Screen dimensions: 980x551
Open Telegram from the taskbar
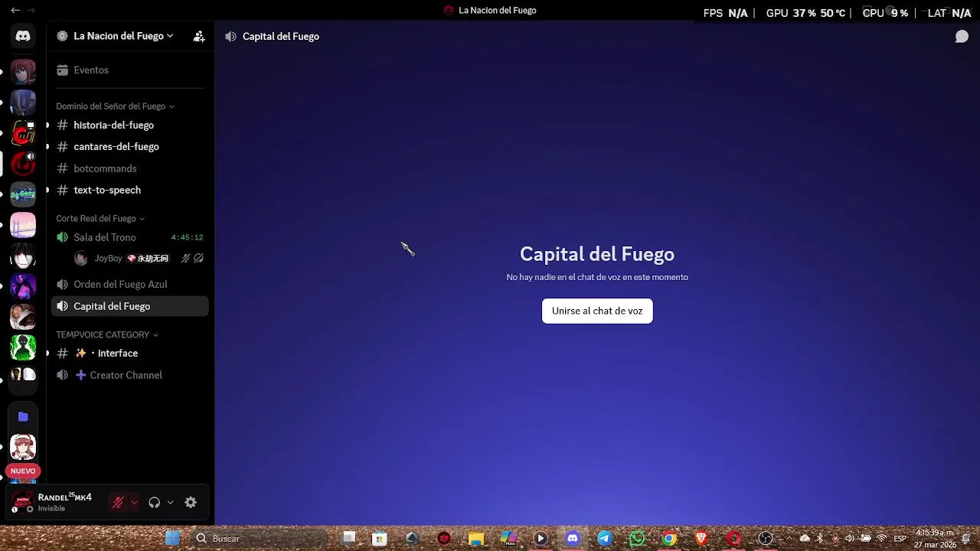pyautogui.click(x=604, y=539)
